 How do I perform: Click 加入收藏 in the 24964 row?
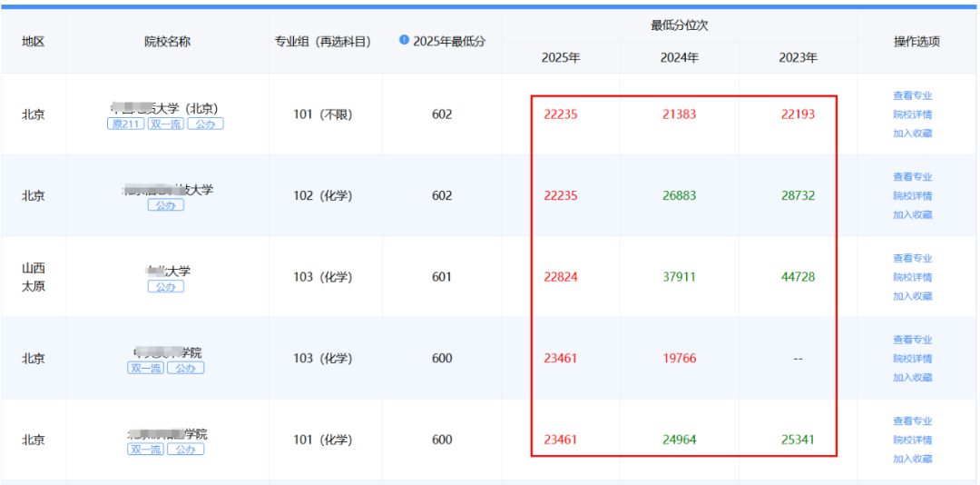coord(913,459)
